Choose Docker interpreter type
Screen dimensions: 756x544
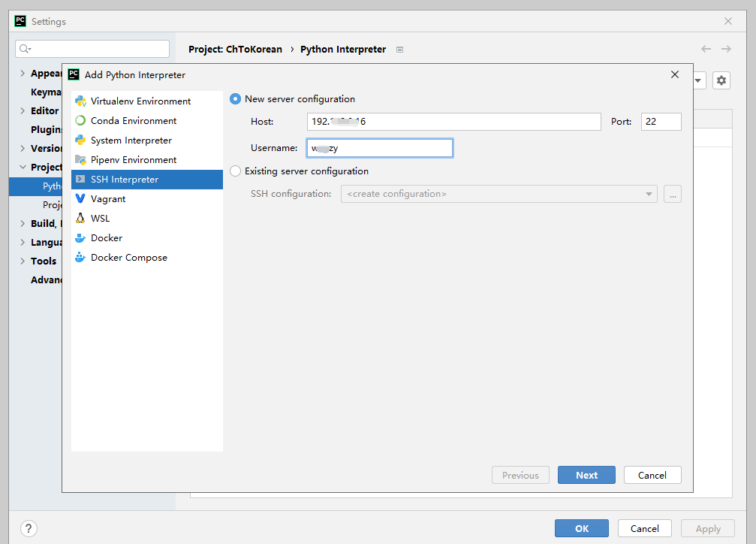(147, 238)
